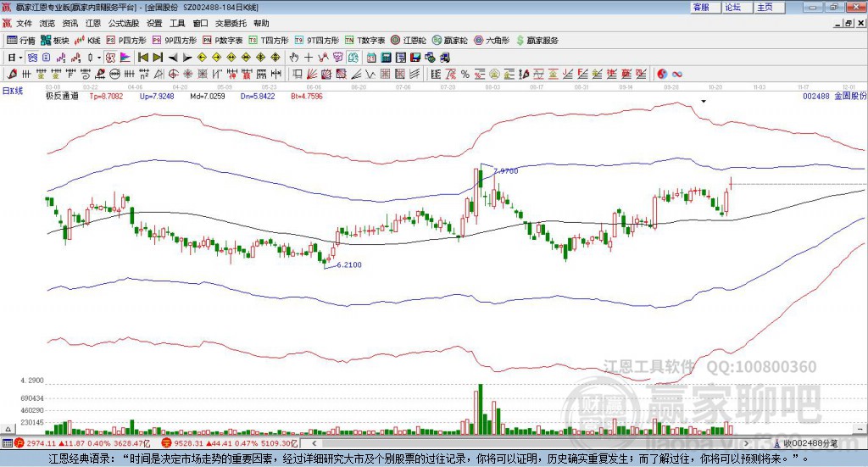Click the blue infinity loop icon
868x467 pixels.
click(x=677, y=74)
